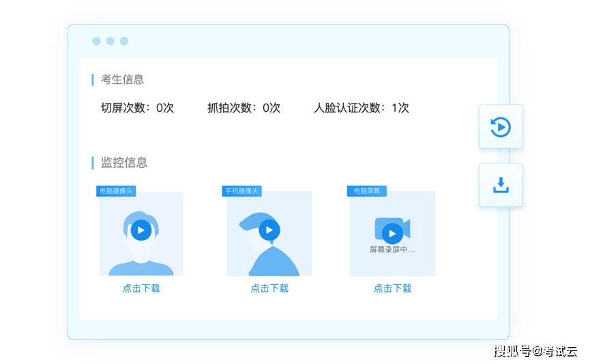Click the download icon button on right

click(501, 185)
